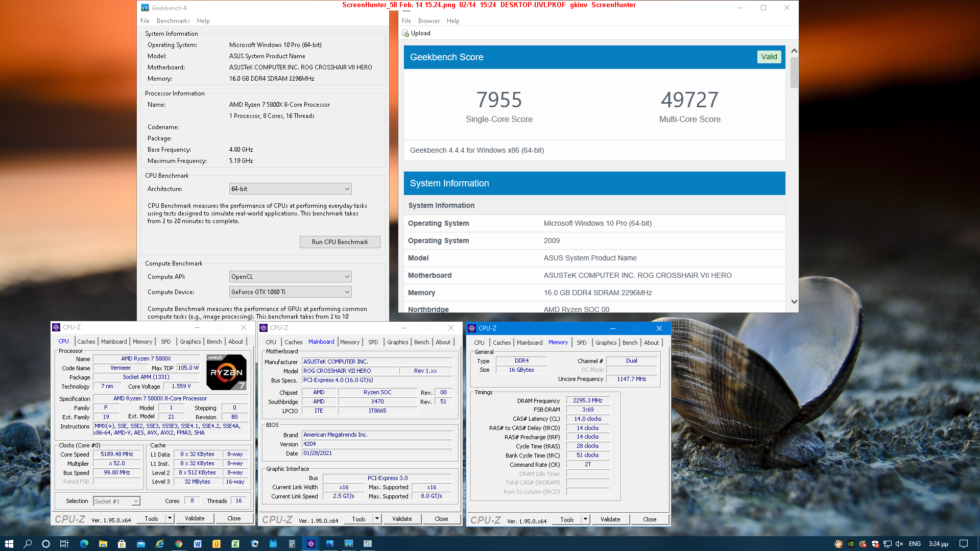Open the About tab in the CPU-Z Memory window
The height and width of the screenshot is (551, 980).
[651, 343]
